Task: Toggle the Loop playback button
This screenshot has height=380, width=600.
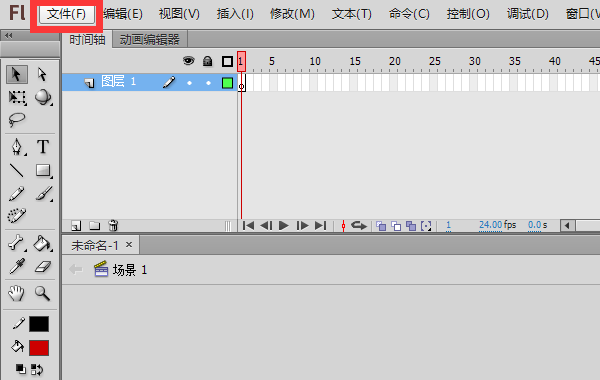Action: pyautogui.click(x=359, y=225)
